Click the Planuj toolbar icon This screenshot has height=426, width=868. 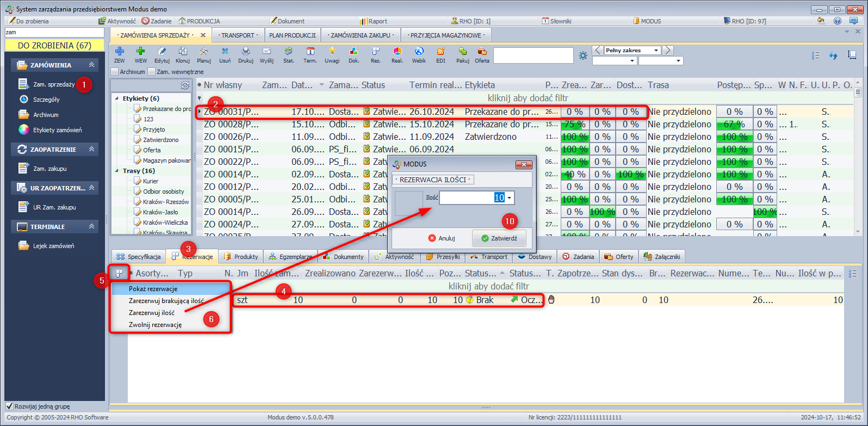point(204,52)
